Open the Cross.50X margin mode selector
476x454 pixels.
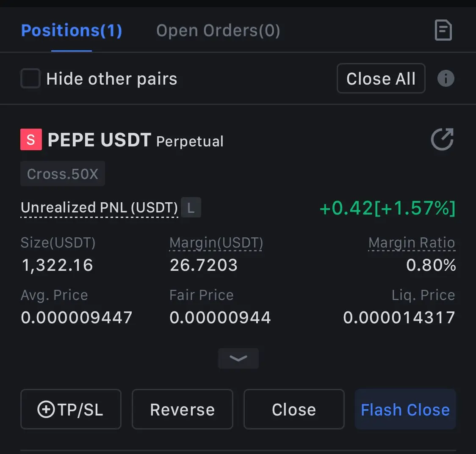click(63, 174)
